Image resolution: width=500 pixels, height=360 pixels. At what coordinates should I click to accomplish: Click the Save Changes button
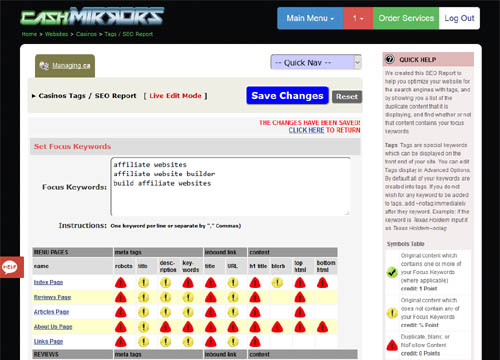point(287,96)
